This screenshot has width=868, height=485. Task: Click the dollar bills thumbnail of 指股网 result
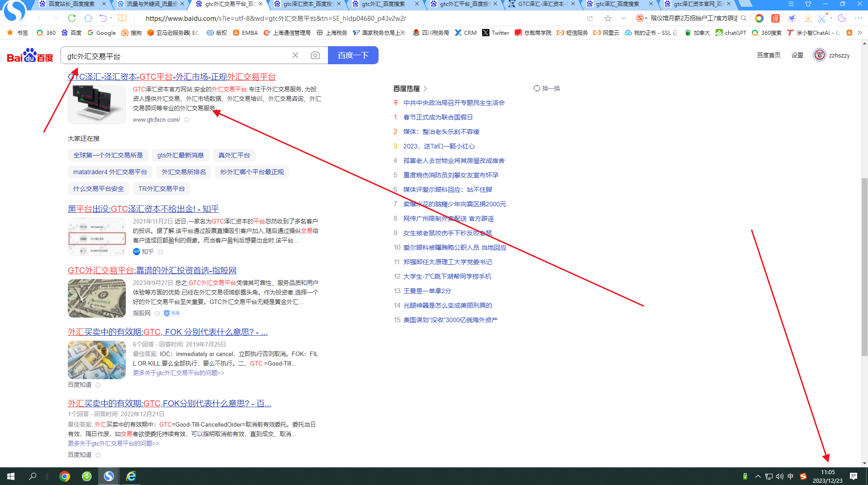[x=97, y=298]
